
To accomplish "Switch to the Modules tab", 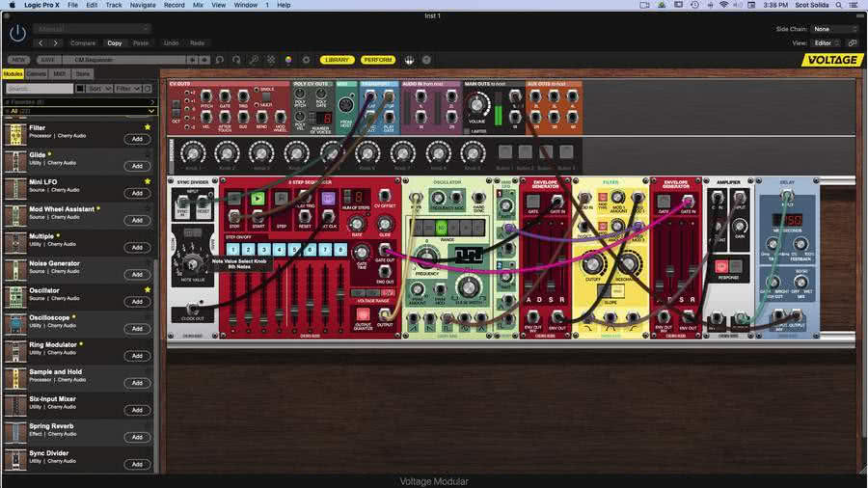I will coord(13,73).
